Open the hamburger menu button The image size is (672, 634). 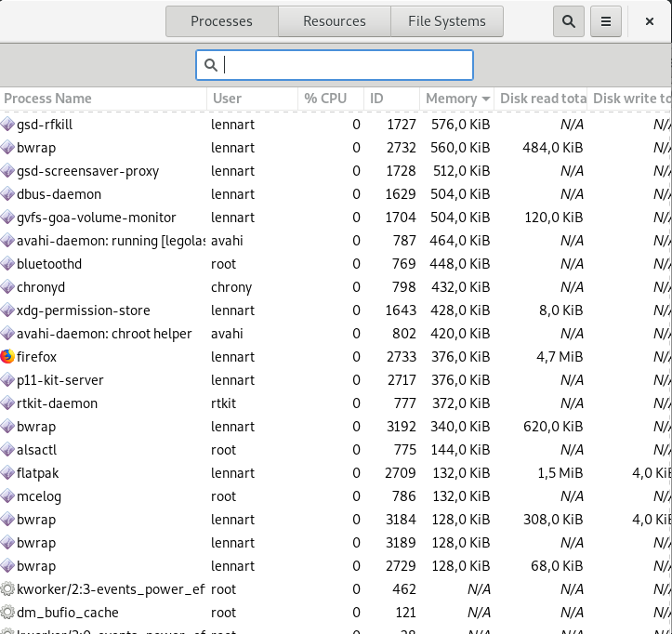pos(606,21)
